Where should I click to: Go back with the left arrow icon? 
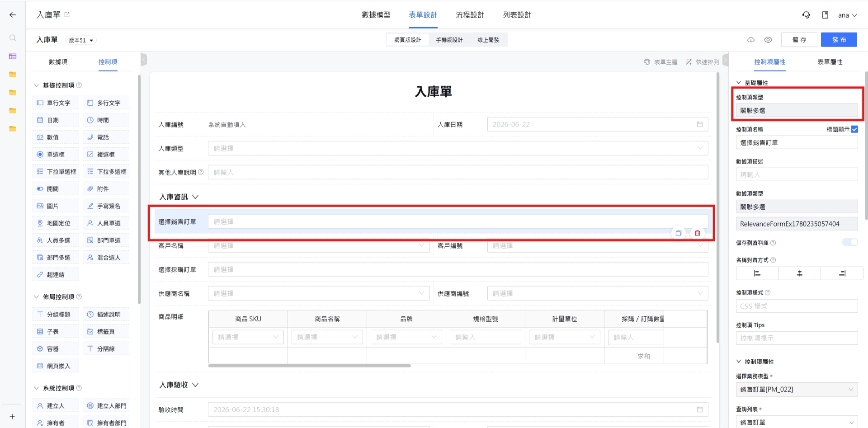13,15
